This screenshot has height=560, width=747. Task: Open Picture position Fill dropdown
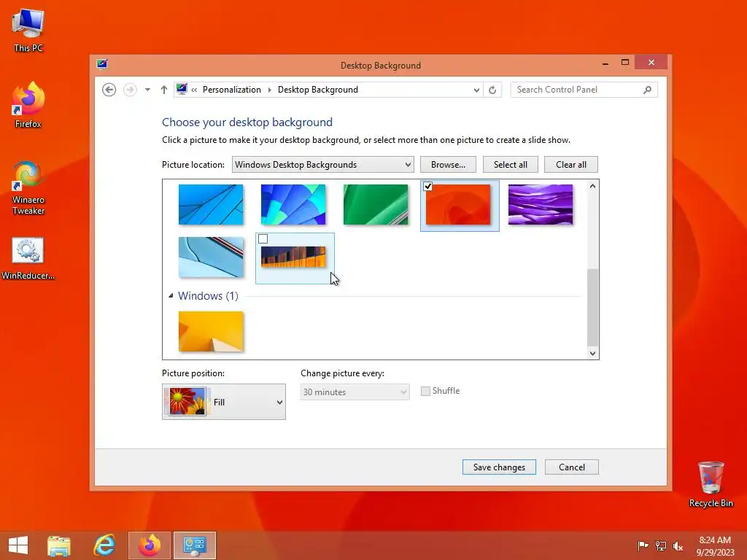(x=224, y=402)
